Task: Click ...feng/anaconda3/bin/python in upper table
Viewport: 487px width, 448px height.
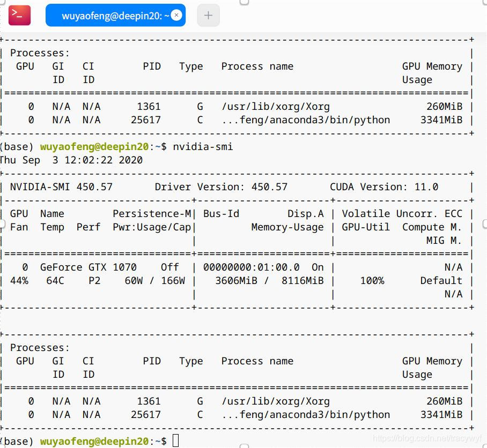Action: click(306, 120)
